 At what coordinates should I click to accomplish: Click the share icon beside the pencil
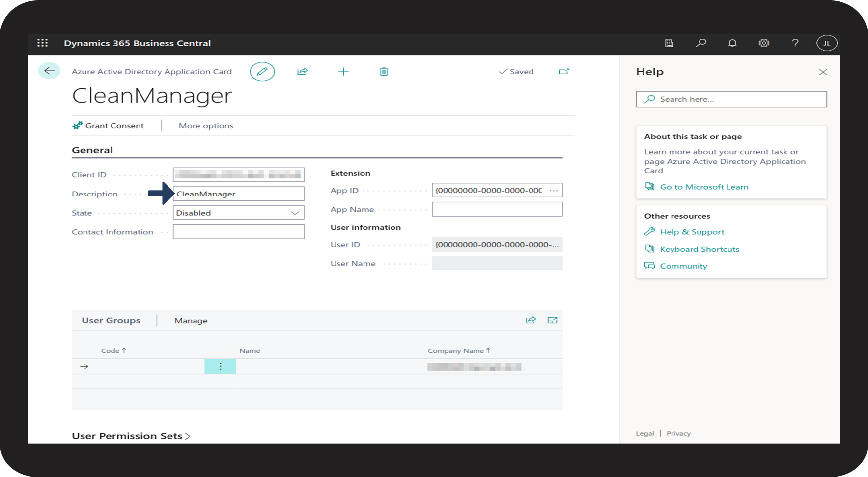[x=302, y=72]
